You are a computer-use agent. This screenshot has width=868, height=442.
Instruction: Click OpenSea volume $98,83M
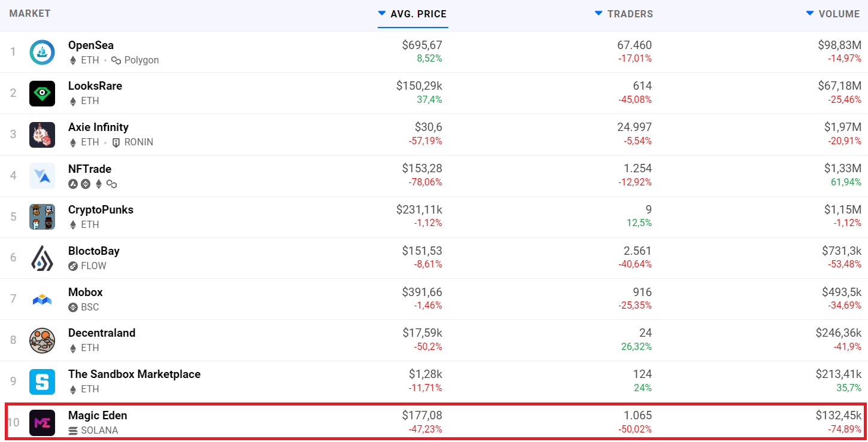840,45
